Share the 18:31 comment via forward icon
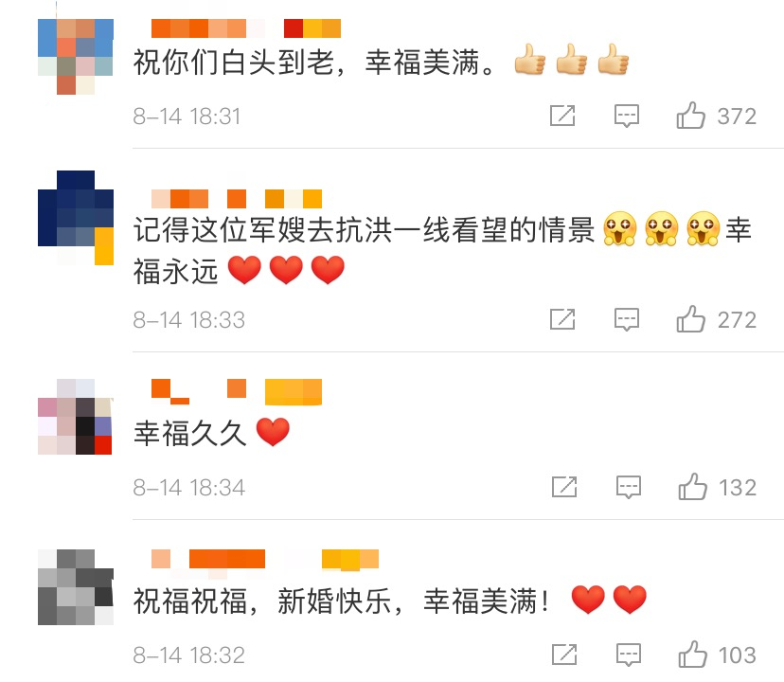 point(562,116)
